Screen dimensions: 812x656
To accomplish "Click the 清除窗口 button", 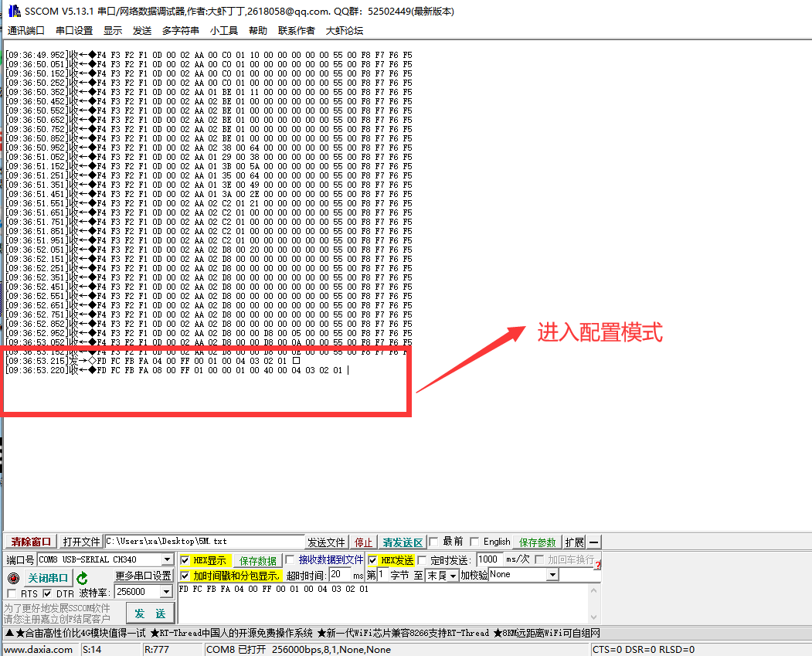I will coord(31,542).
